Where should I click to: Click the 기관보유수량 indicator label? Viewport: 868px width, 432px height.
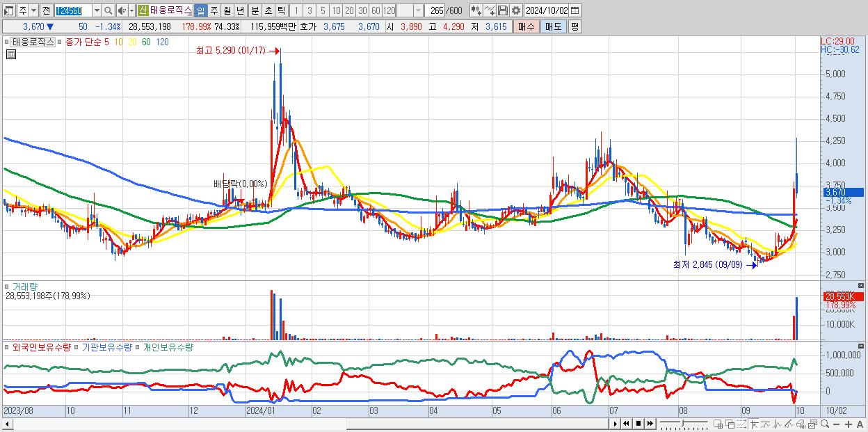pos(106,346)
